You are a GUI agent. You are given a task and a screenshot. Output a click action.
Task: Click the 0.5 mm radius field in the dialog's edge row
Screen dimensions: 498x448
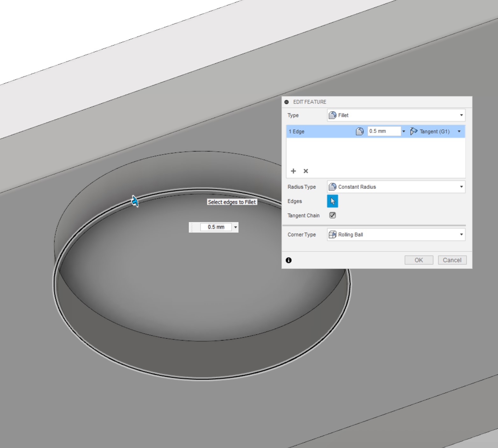point(383,131)
